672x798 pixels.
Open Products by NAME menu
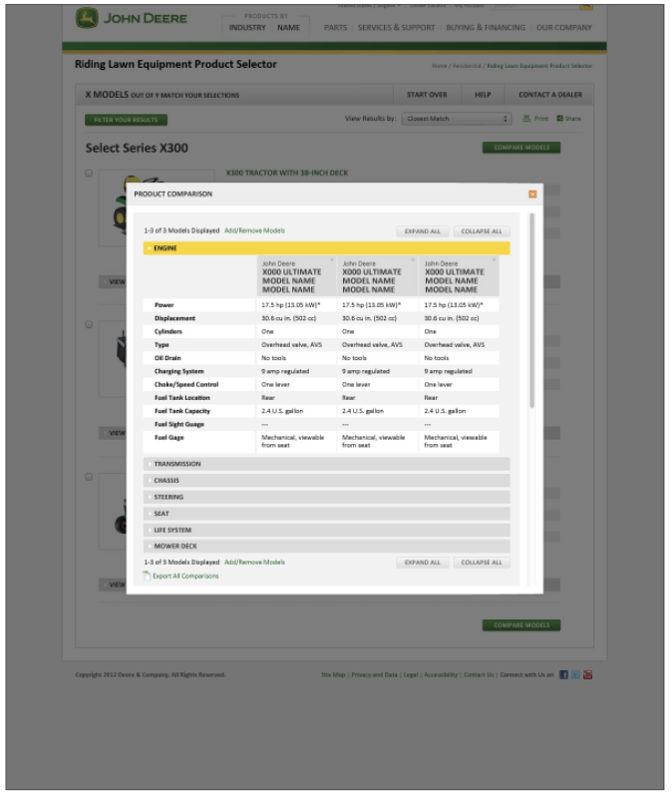click(x=288, y=28)
